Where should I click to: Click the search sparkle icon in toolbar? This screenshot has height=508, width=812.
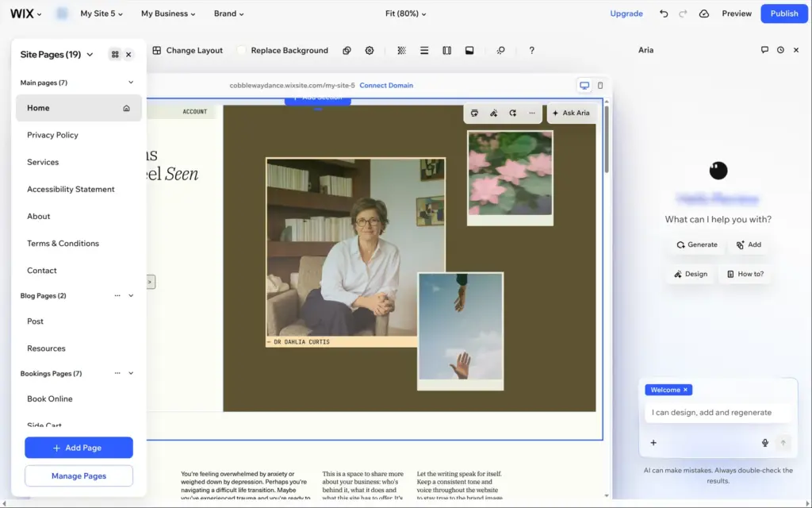pyautogui.click(x=500, y=50)
